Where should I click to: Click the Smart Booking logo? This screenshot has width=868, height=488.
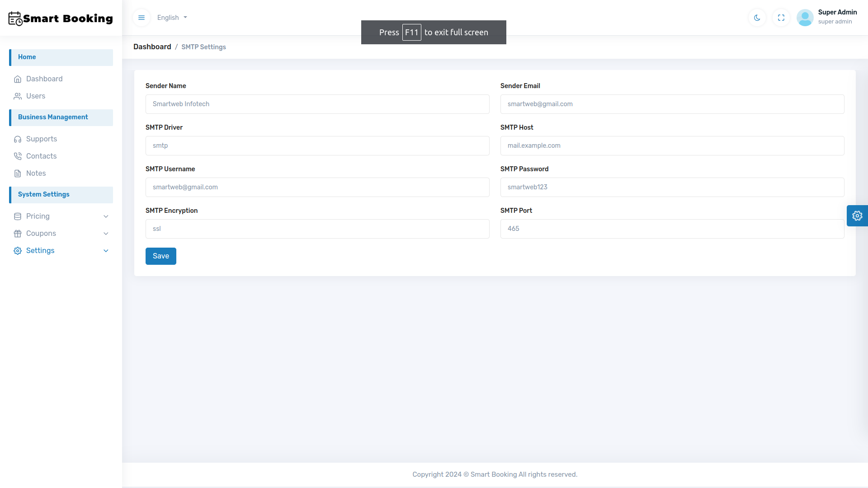pyautogui.click(x=60, y=18)
